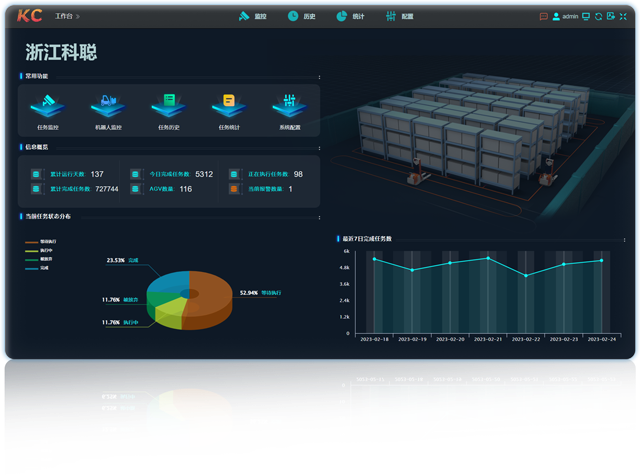640x475 pixels.
Task: Click the fullscreen icon in top-right header
Action: tap(624, 16)
